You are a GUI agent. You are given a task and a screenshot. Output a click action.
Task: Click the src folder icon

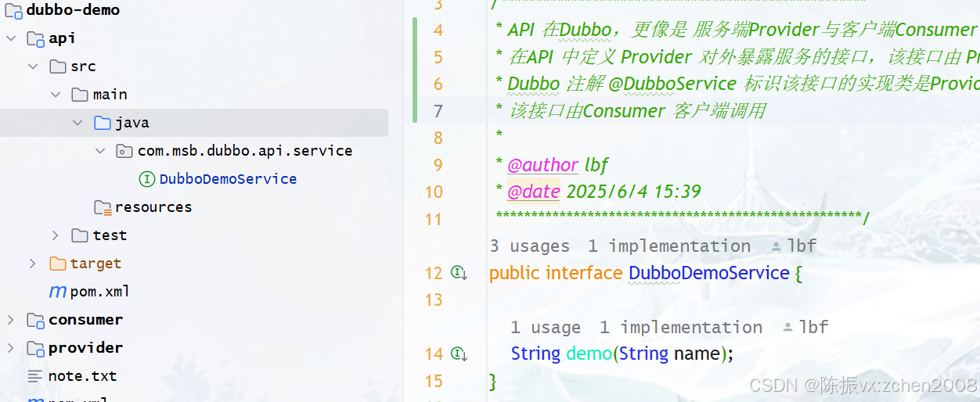pyautogui.click(x=57, y=66)
